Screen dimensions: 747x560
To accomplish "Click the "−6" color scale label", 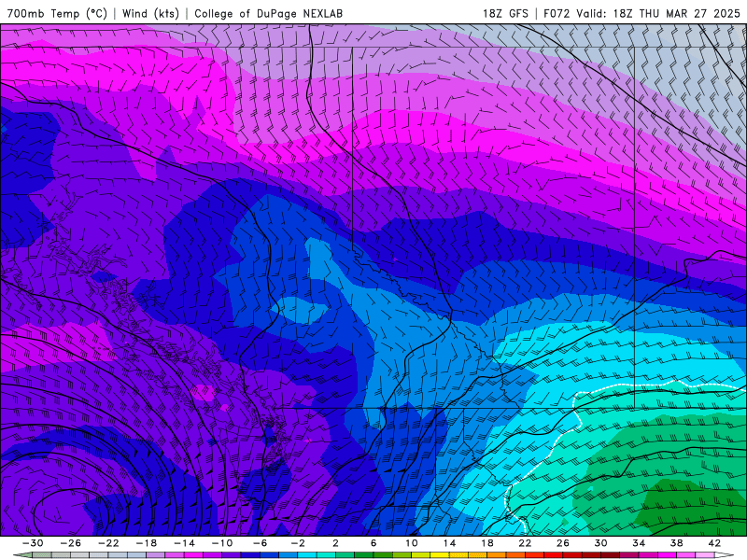I will point(261,543).
